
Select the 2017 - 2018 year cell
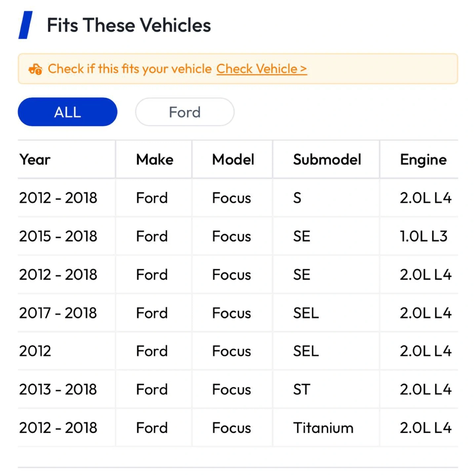pyautogui.click(x=58, y=313)
